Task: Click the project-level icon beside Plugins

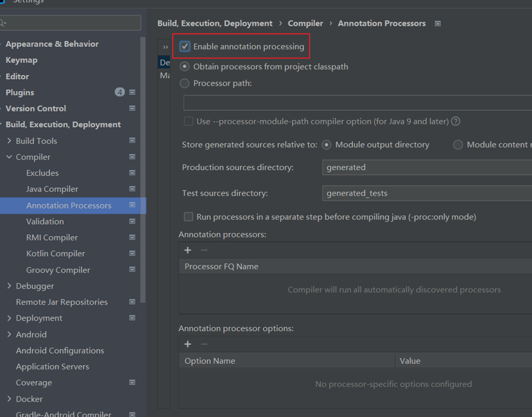Action: click(132, 92)
